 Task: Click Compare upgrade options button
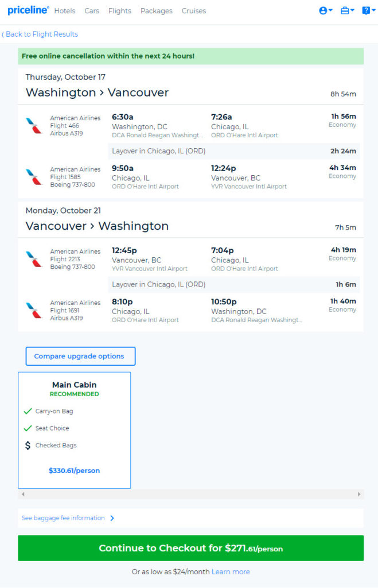click(x=80, y=356)
